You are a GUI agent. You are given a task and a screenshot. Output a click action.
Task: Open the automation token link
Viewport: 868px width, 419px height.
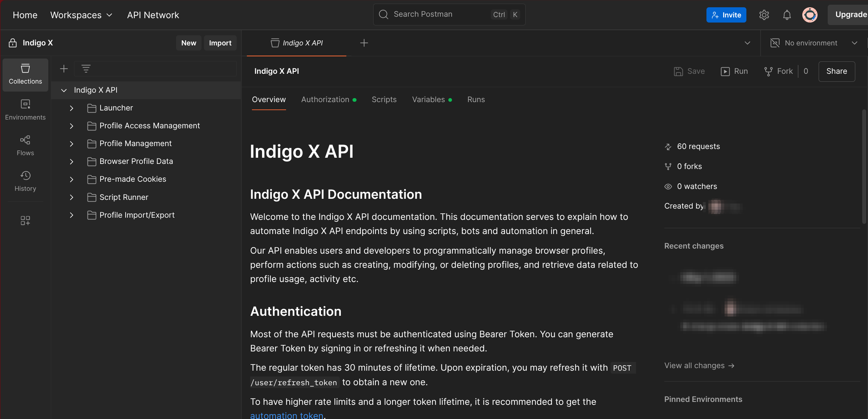pyautogui.click(x=286, y=415)
